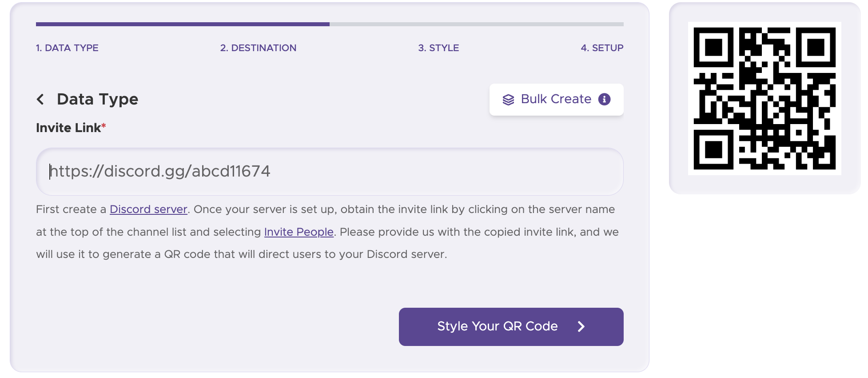Switch to the 2. DESTINATION step
The image size is (868, 378).
point(258,48)
